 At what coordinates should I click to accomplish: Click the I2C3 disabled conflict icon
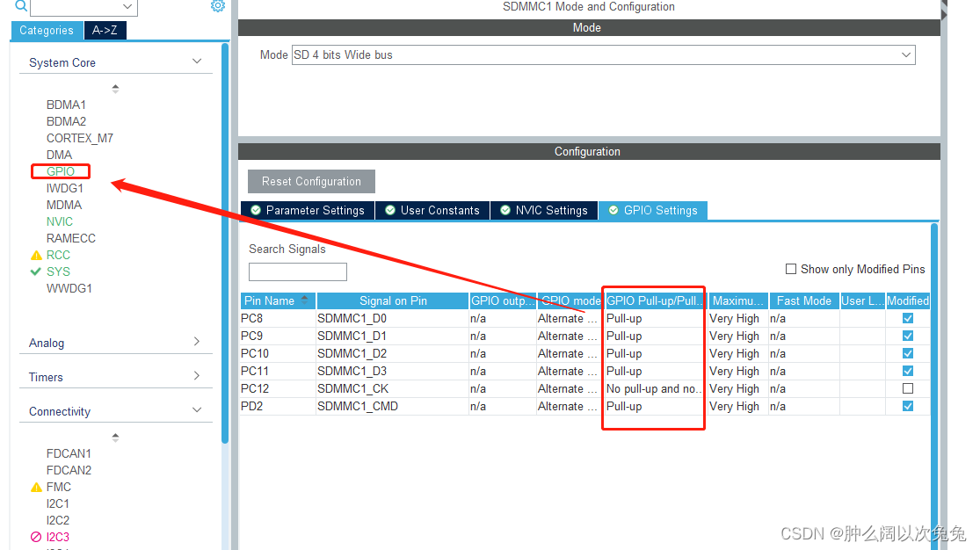(36, 537)
